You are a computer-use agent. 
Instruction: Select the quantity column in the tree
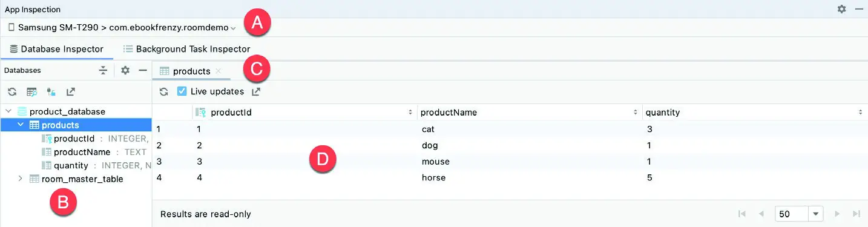[71, 165]
